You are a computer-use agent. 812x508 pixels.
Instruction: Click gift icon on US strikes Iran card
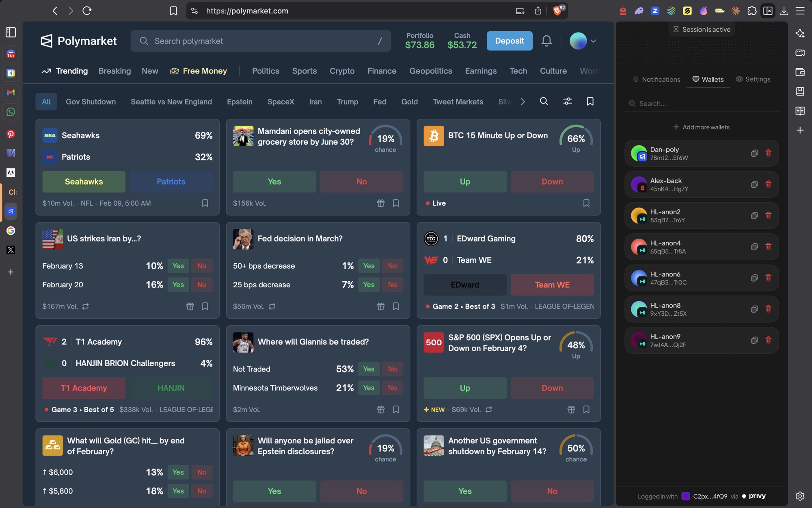pyautogui.click(x=190, y=306)
